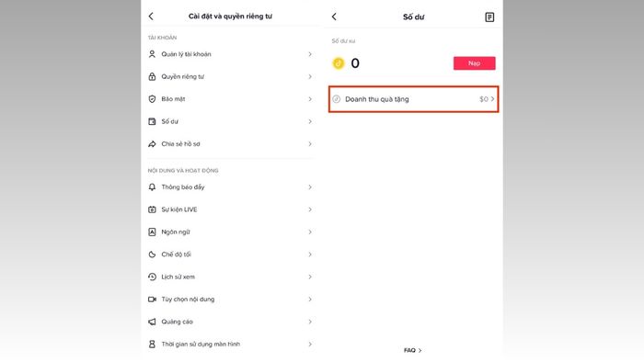Click the hourglass icon for screen time
The width and height of the screenshot is (644, 362).
[x=152, y=344]
